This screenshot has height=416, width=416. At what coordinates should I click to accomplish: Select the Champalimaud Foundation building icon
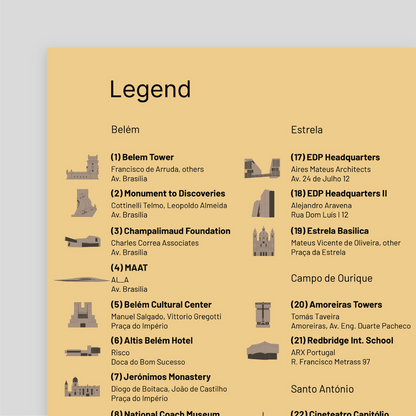(83, 241)
